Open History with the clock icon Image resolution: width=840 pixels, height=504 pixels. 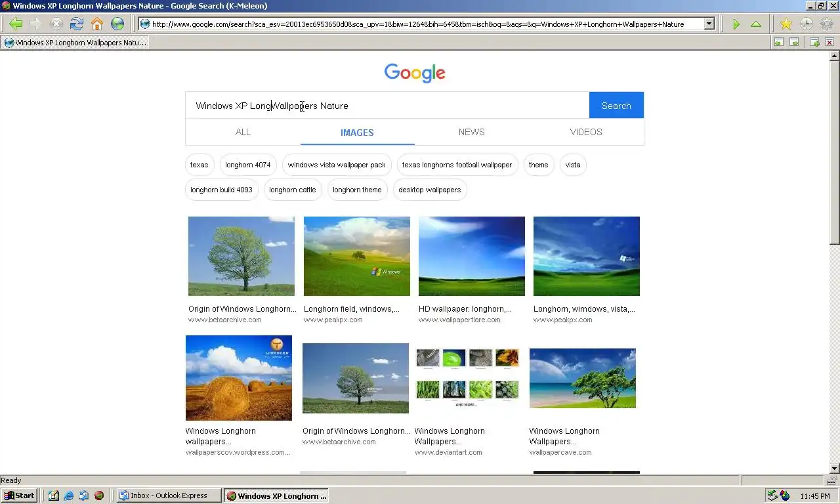806,24
